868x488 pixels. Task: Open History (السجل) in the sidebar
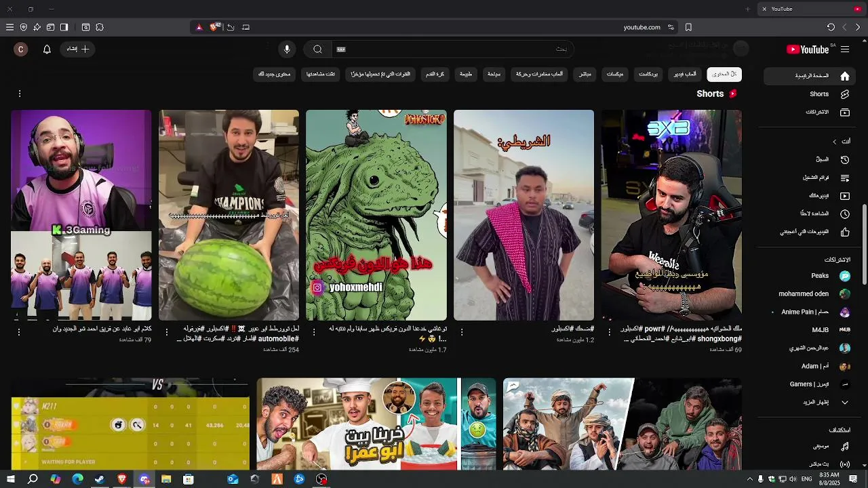808,160
